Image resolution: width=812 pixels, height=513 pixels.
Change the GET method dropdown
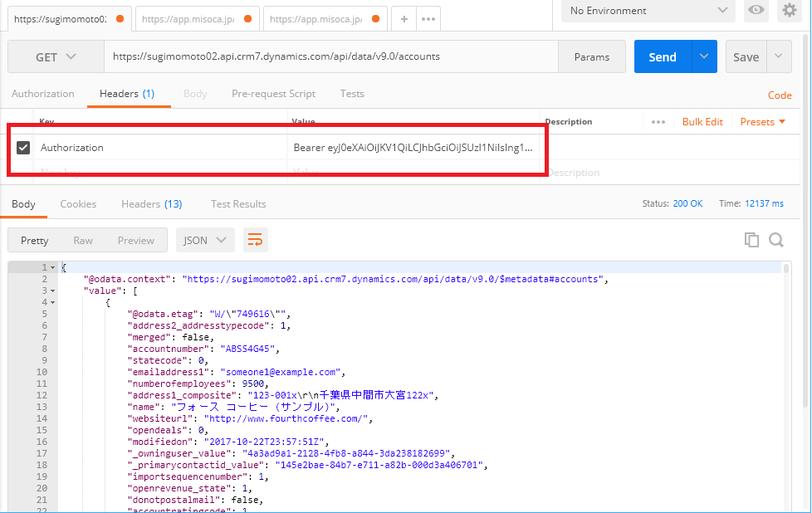56,57
